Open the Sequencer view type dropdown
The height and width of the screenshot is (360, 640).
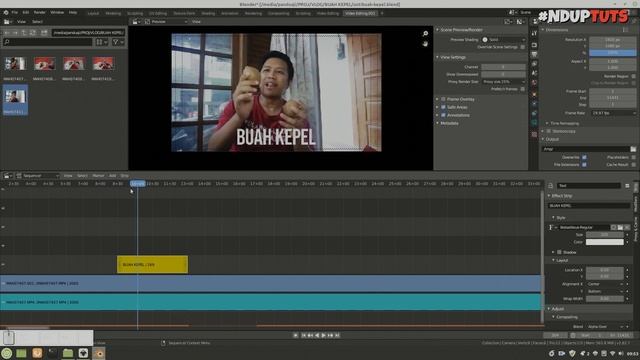pos(38,176)
